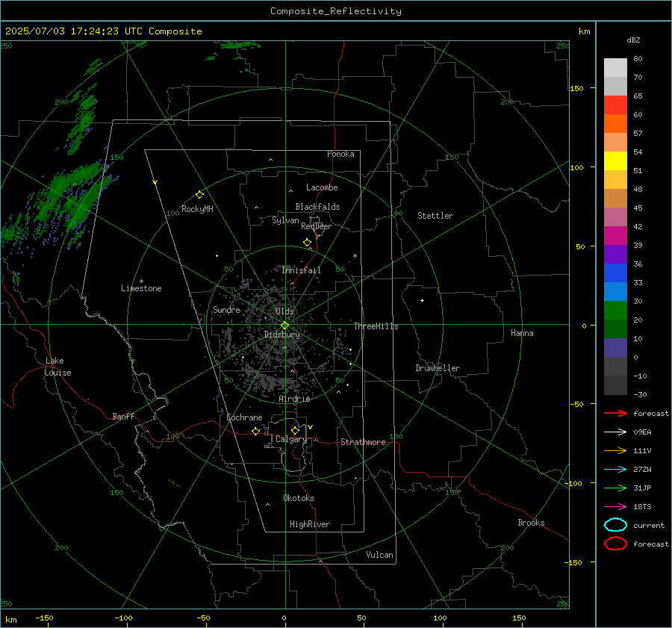
Task: Click the Strathmore label
Action: (x=363, y=442)
